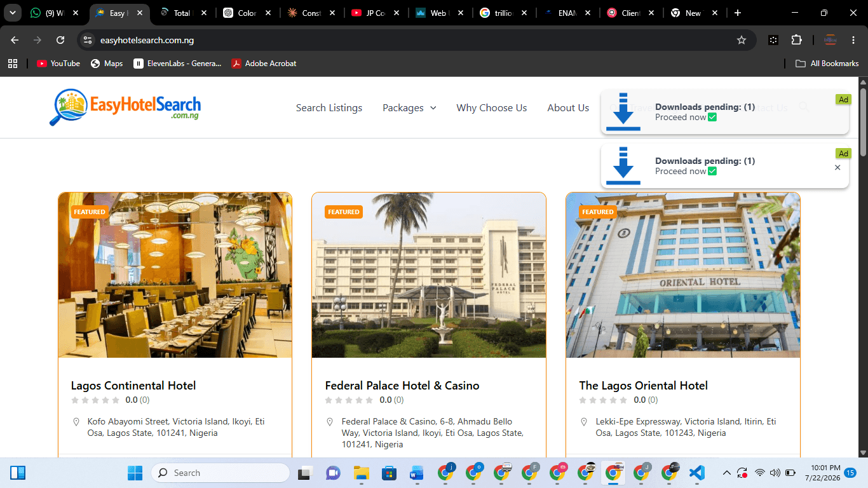Screen dimensions: 868x488
Task: Click star rating under Federal Palace Hotel
Action: pos(349,400)
